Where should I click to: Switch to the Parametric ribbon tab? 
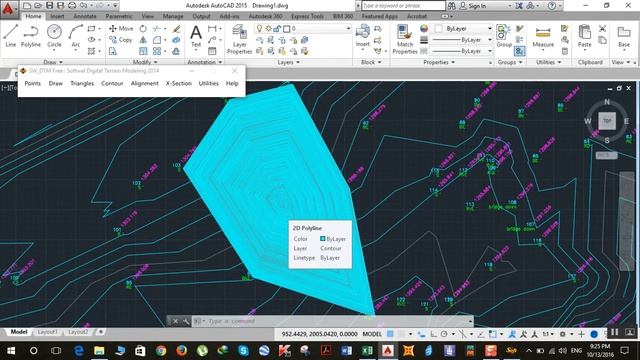pos(119,16)
